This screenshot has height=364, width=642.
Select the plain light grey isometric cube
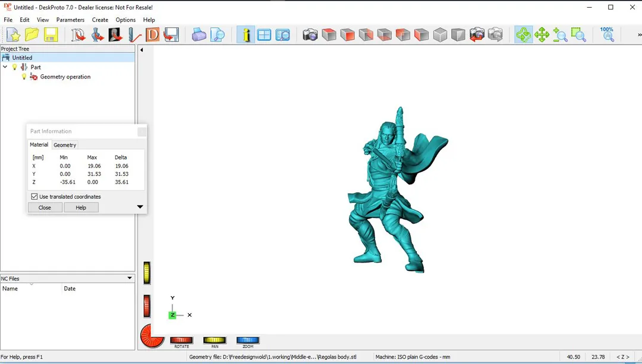440,35
